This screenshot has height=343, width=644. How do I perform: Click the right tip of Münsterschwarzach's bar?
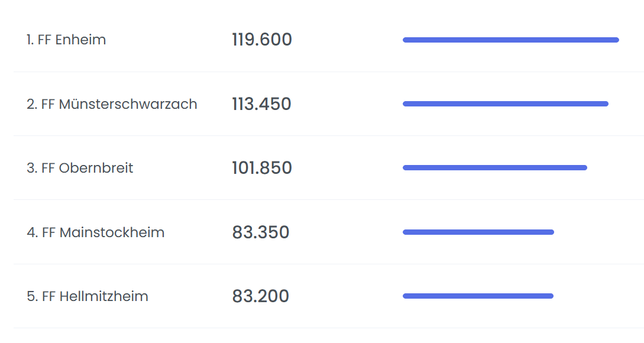606,104
